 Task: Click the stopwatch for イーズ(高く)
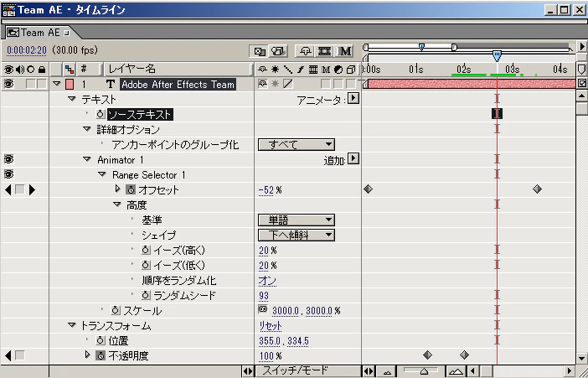tap(146, 250)
